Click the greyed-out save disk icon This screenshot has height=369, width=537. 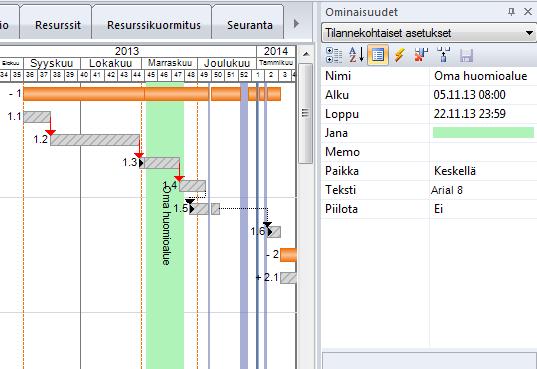coord(466,55)
